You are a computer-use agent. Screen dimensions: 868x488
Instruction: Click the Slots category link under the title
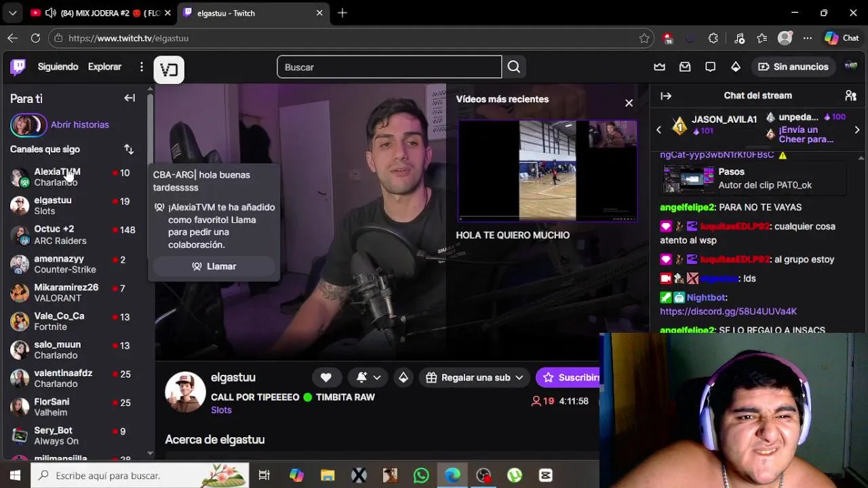221,410
